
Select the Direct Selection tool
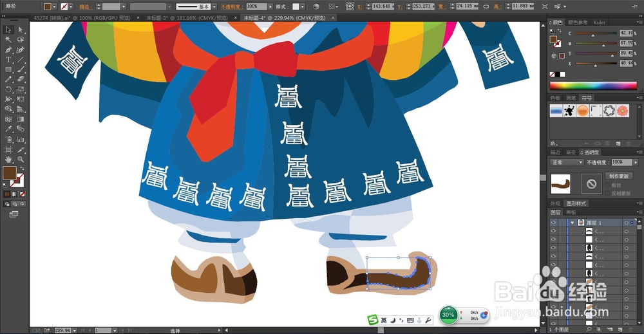click(20, 30)
